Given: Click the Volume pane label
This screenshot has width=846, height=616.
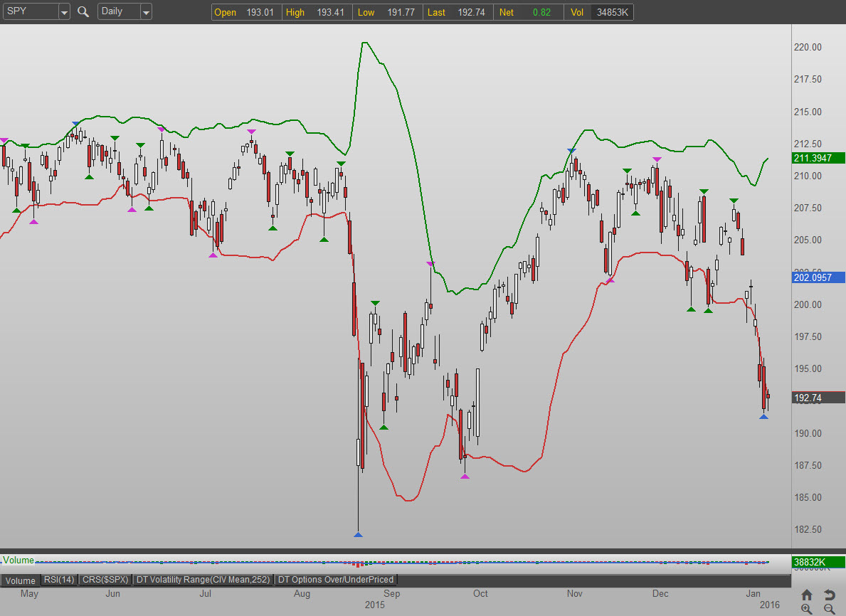Looking at the screenshot, I should 18,561.
